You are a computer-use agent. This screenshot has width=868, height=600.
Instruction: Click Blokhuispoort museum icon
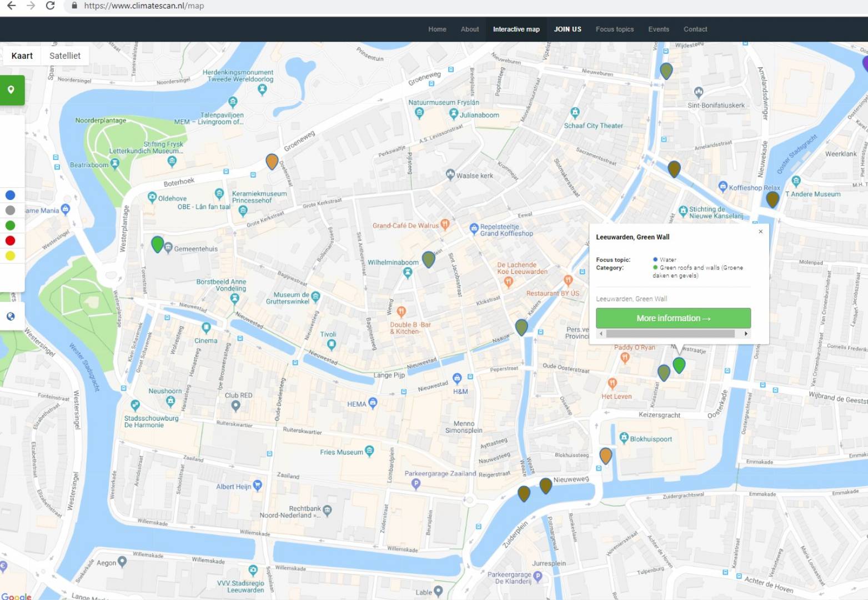tap(624, 438)
